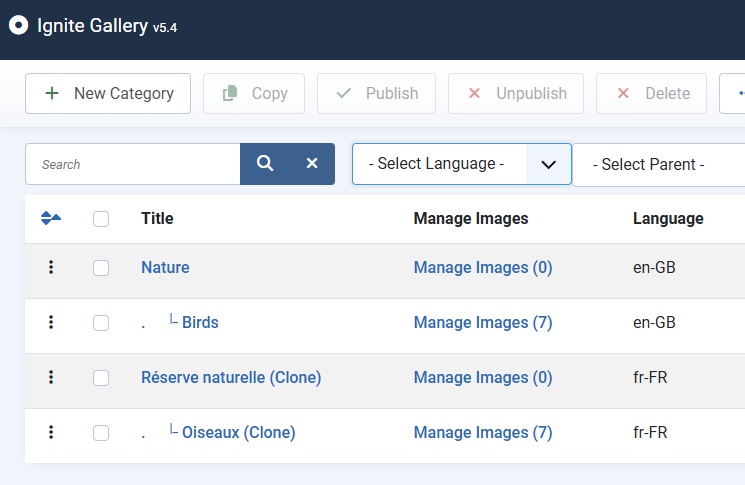The height and width of the screenshot is (485, 745).
Task: Click the sort order arrows icon
Action: click(x=51, y=218)
